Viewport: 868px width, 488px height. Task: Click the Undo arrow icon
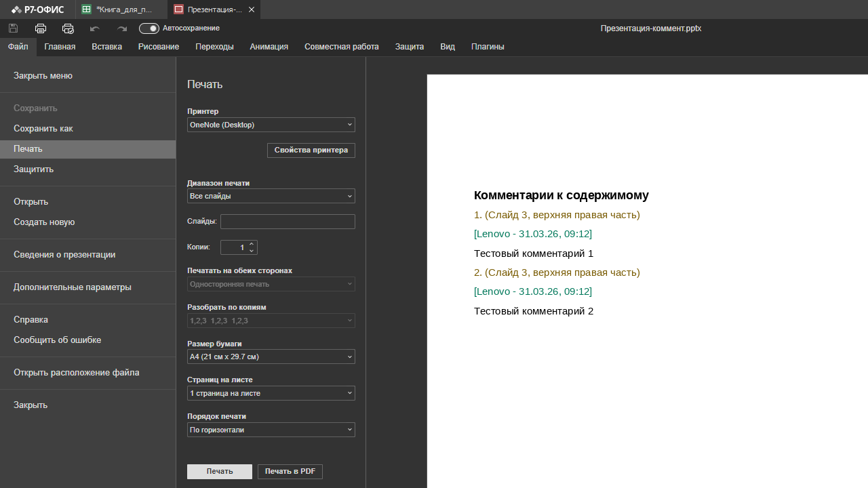coord(95,28)
